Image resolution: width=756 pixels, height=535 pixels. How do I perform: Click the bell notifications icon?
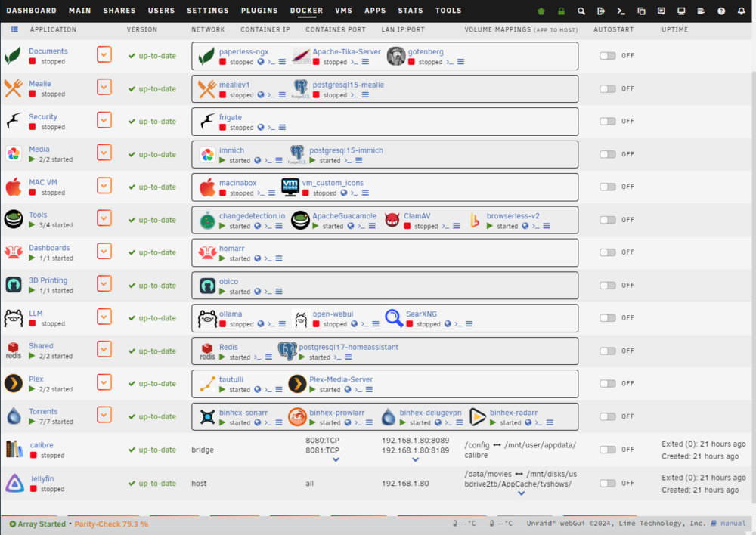pos(741,11)
